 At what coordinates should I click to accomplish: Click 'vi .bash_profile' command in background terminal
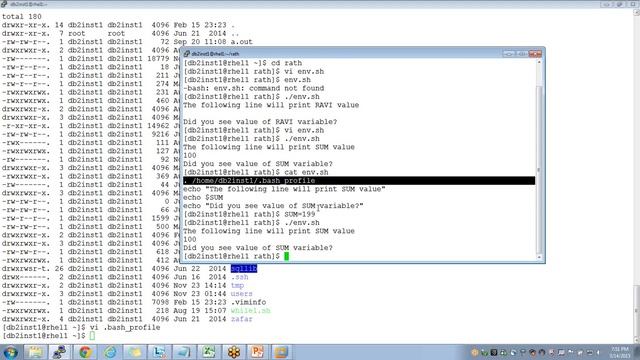[x=125, y=327]
